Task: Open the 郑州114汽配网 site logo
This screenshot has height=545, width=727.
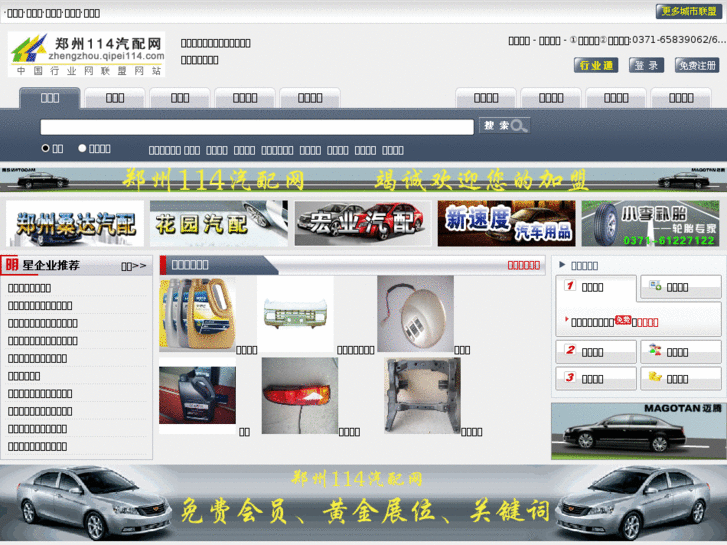Action: (x=87, y=54)
